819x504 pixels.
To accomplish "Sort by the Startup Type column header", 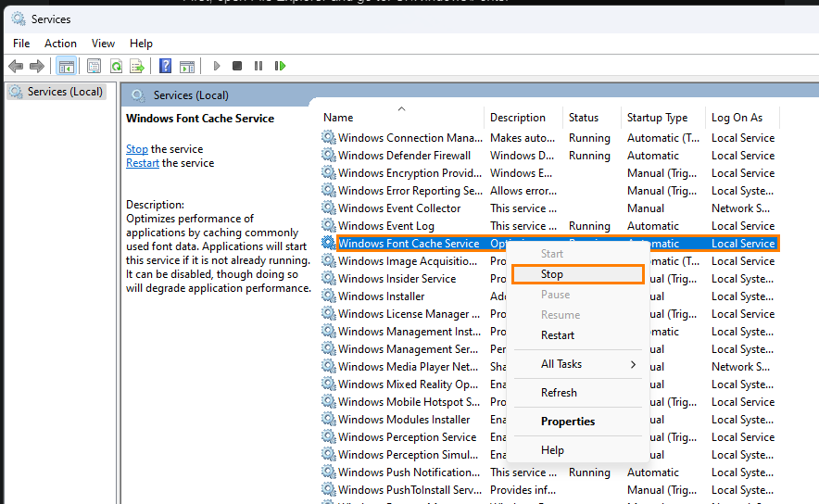I will pos(657,118).
